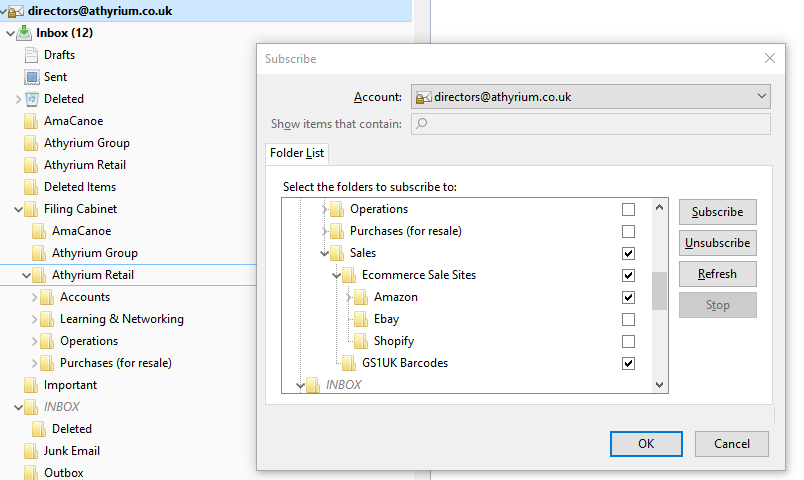Confirm the dialog with OK
This screenshot has height=480, width=804.
[x=646, y=444]
